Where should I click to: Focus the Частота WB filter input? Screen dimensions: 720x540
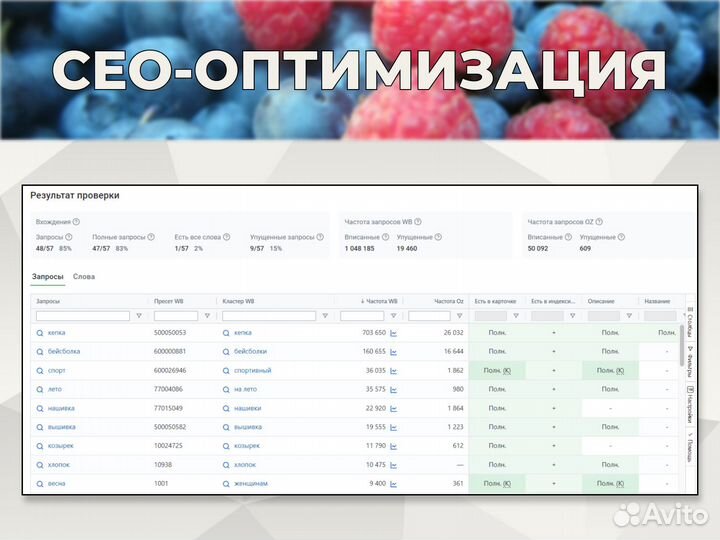point(362,316)
